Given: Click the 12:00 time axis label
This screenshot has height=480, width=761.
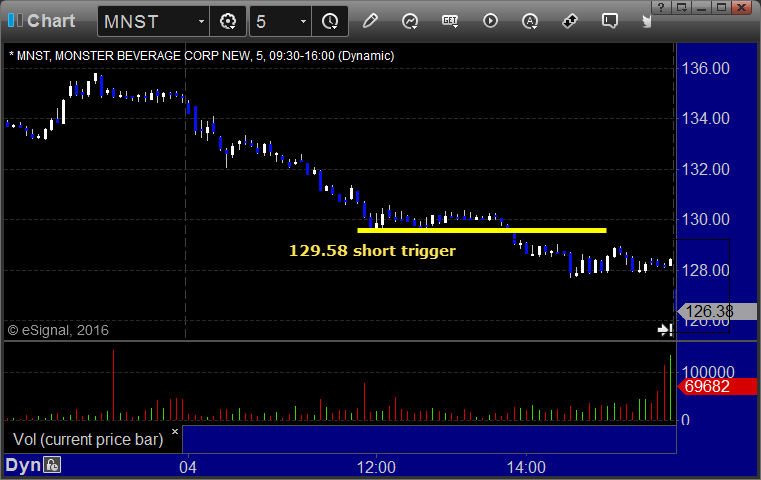Looking at the screenshot, I should (376, 467).
